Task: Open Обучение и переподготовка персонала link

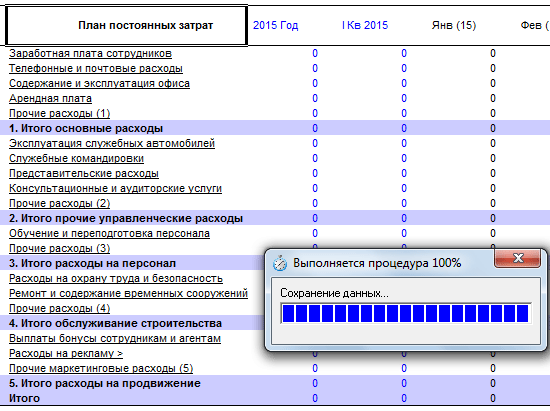Action: tap(109, 234)
